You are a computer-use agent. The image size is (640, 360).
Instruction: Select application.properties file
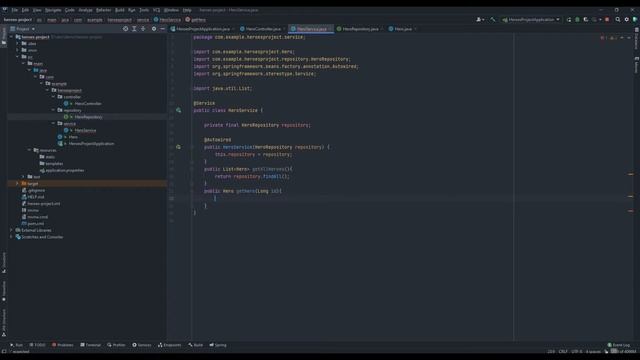point(64,170)
